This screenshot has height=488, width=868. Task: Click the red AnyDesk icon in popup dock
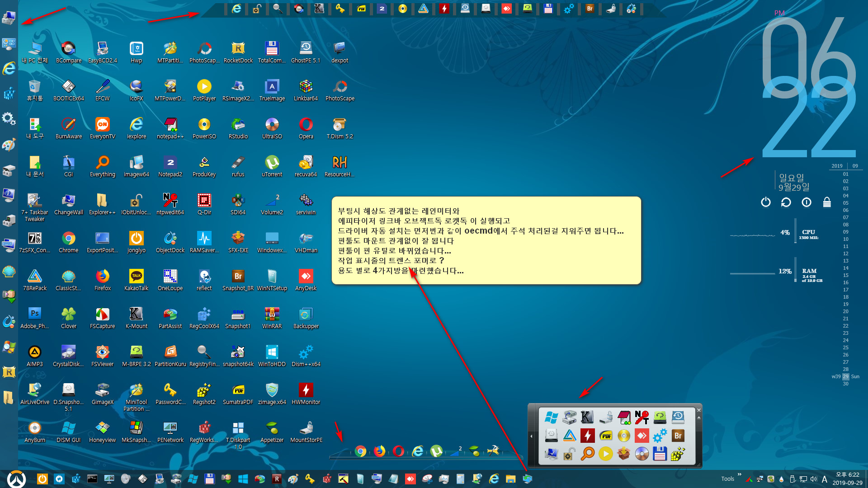pos(642,435)
